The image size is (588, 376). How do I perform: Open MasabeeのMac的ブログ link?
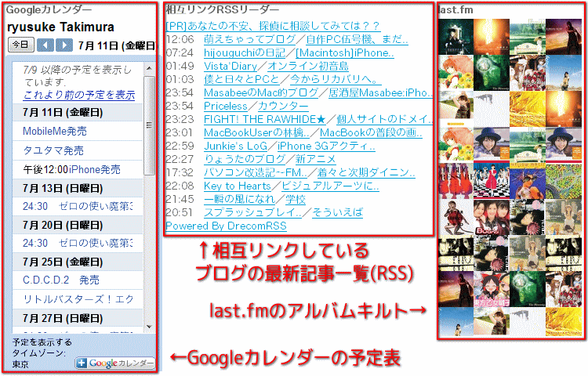261,92
